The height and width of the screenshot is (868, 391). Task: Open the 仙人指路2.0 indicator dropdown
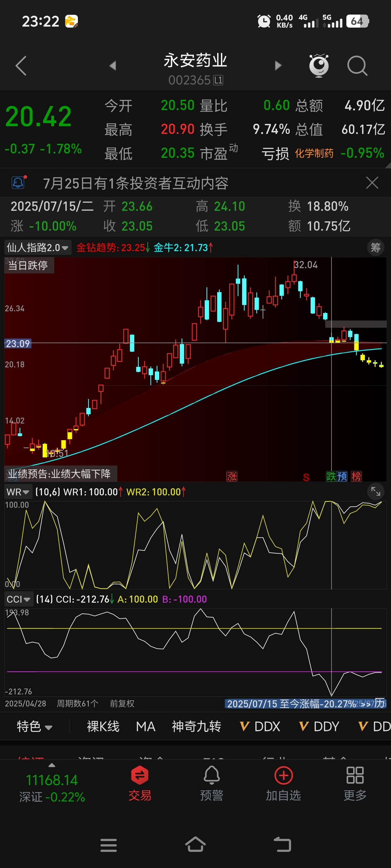pos(38,248)
